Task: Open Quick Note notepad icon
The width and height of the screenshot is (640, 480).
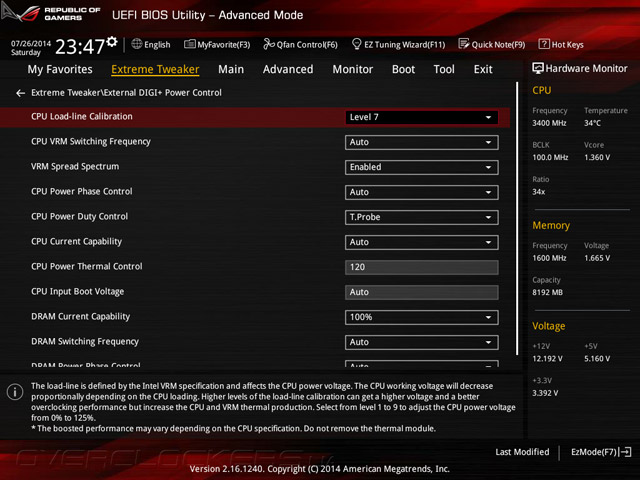Action: pyautogui.click(x=464, y=44)
